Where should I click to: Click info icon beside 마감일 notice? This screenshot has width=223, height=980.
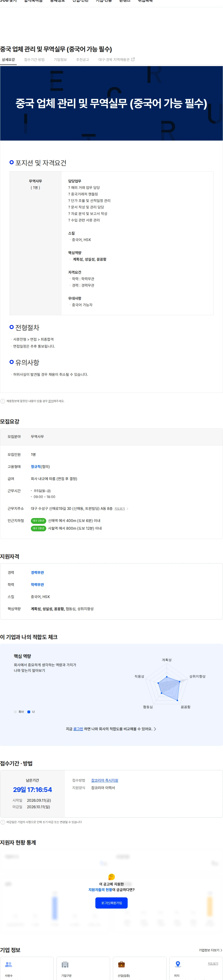coord(3,822)
